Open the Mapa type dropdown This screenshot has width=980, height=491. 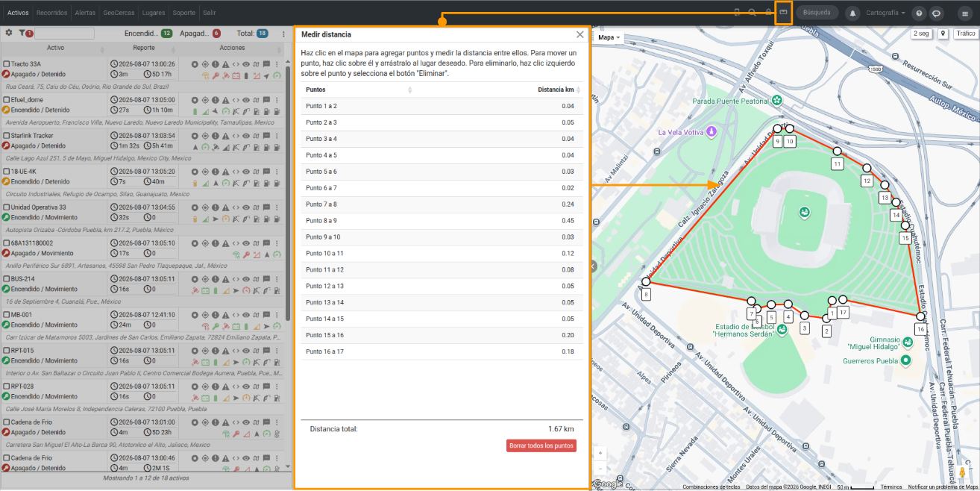[609, 37]
